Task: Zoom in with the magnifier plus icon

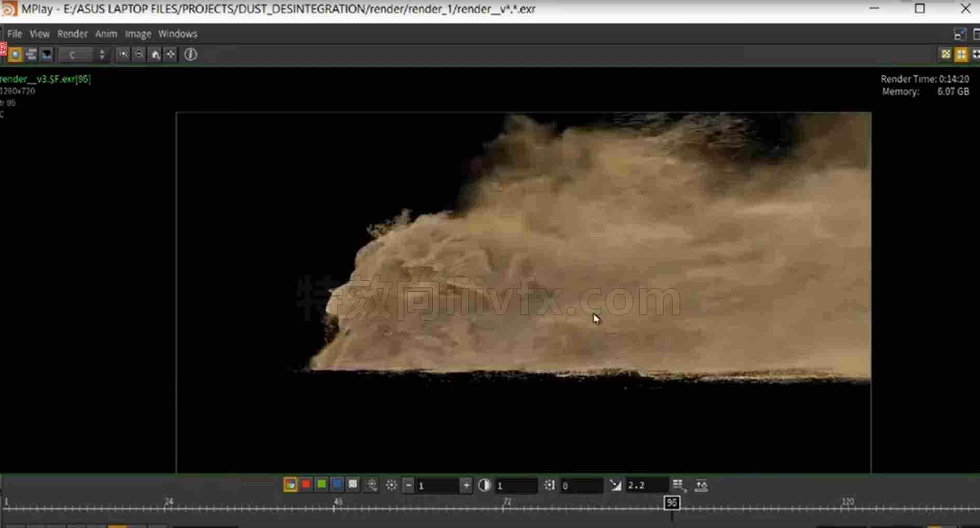Action: 123,55
